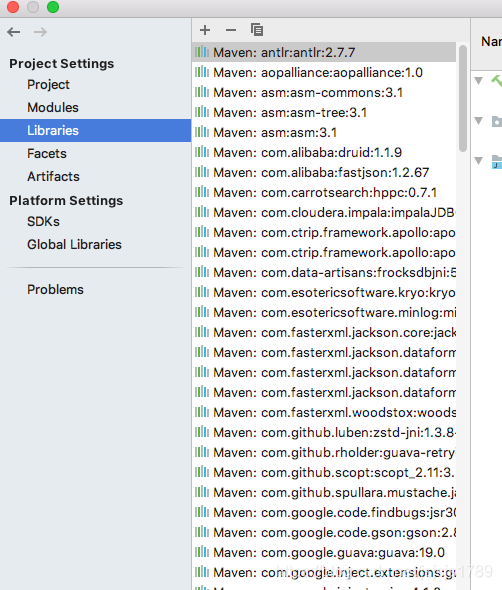Open Project settings page

(48, 85)
